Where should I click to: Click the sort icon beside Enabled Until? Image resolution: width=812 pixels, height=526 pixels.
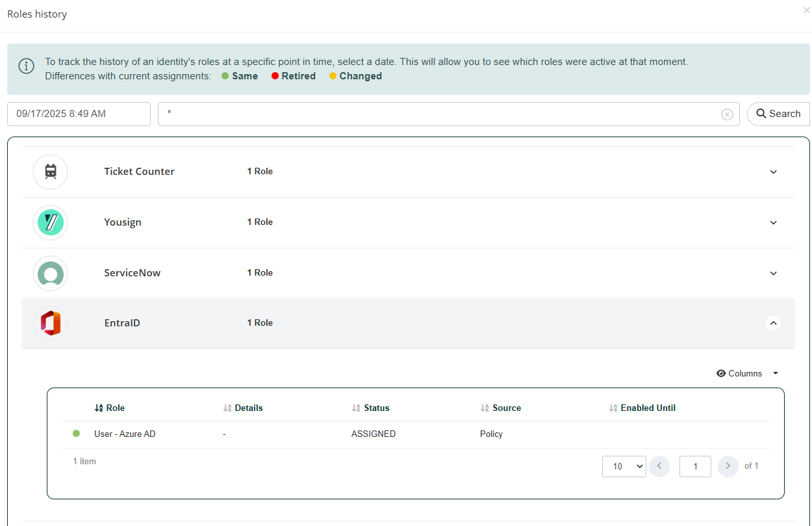click(x=613, y=408)
